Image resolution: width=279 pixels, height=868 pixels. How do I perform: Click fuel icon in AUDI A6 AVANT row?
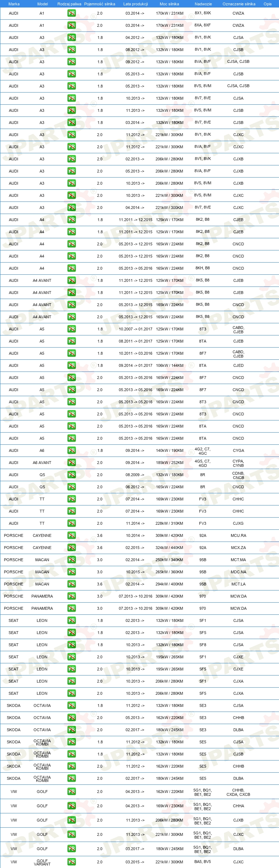[x=71, y=463]
